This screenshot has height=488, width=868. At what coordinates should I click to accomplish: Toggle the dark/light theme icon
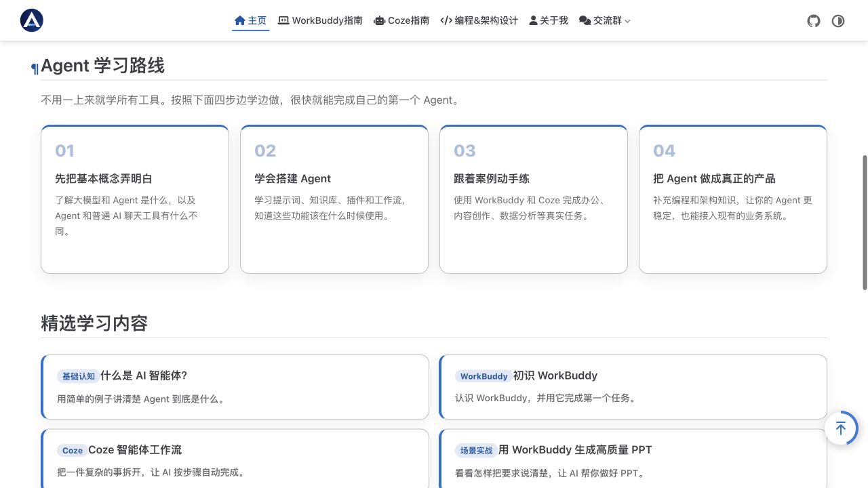pos(838,21)
